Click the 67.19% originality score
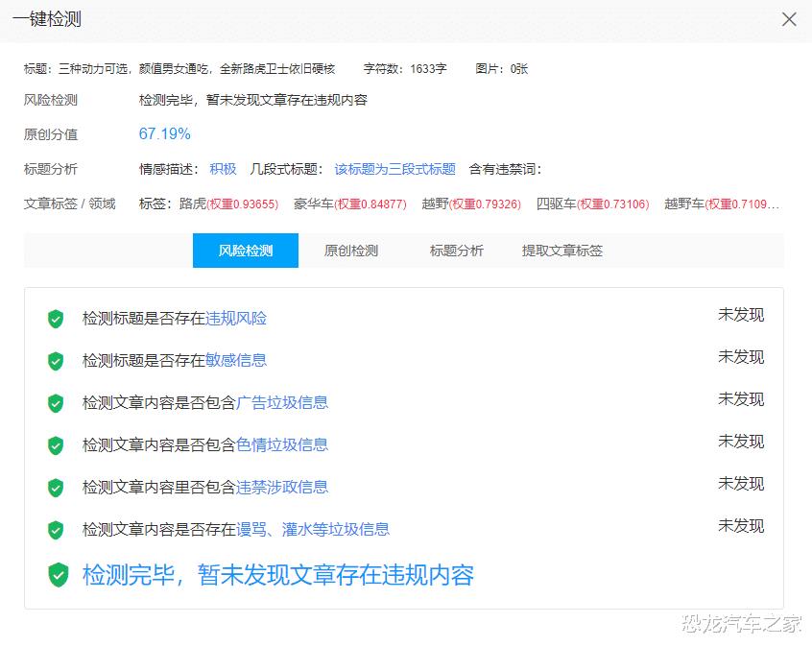The image size is (812, 647). (x=165, y=133)
